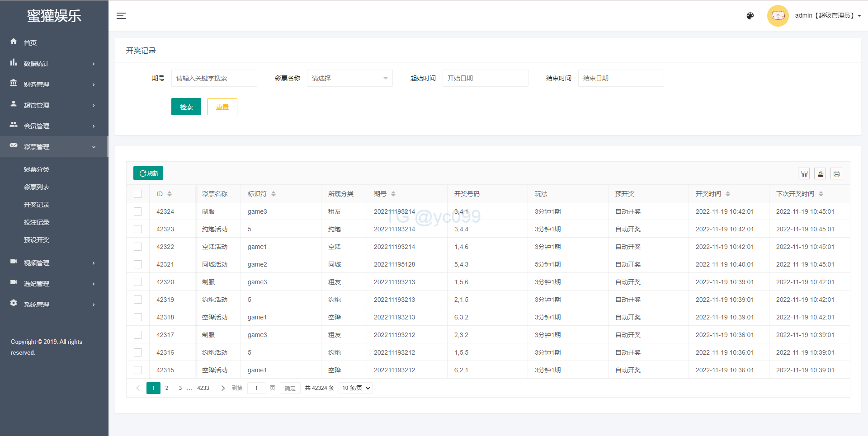Check the row with ID 42324
868x436 pixels.
point(138,211)
